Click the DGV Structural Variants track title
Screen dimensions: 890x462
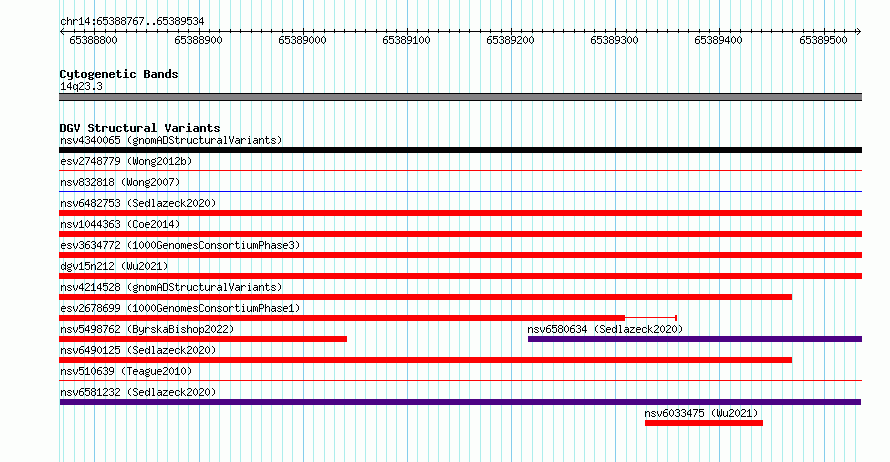[140, 128]
